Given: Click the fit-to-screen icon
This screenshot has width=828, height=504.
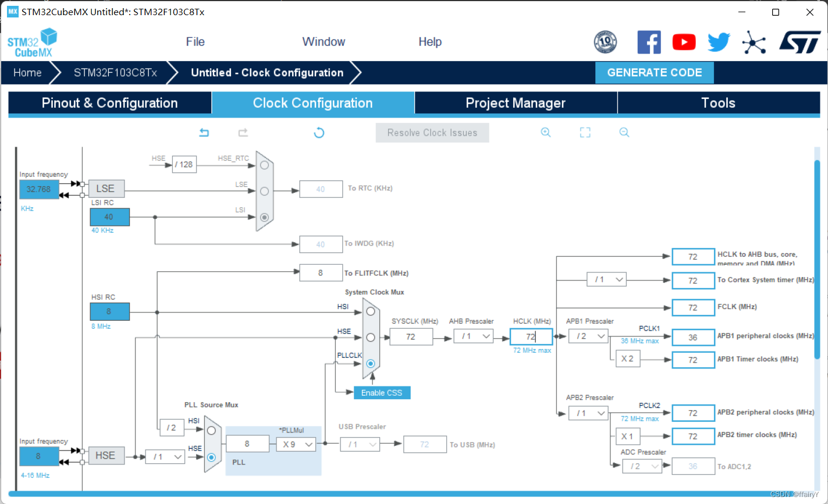Looking at the screenshot, I should [x=585, y=133].
